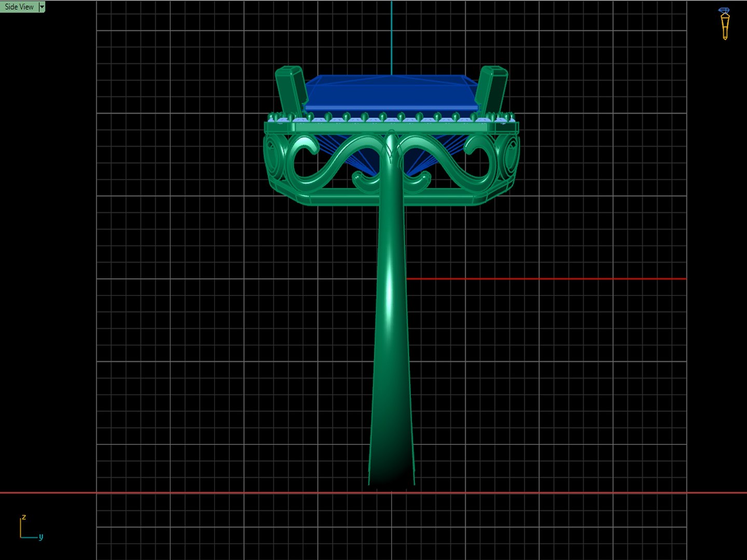This screenshot has height=560, width=747.
Task: Select the blue gemstone in the model
Action: 391,92
